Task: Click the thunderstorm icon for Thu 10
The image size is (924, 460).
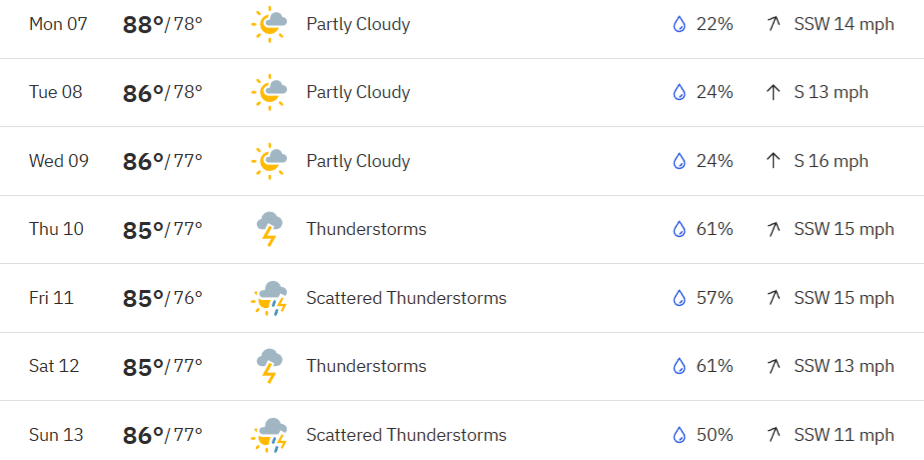Action: click(269, 229)
